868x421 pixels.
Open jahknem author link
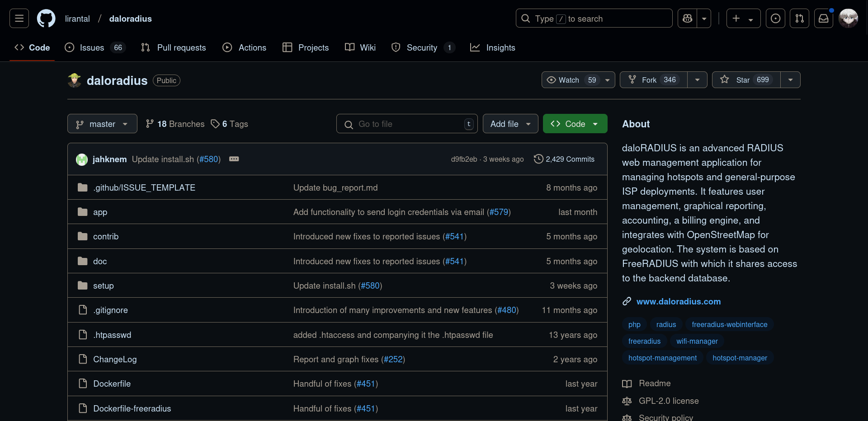(109, 159)
